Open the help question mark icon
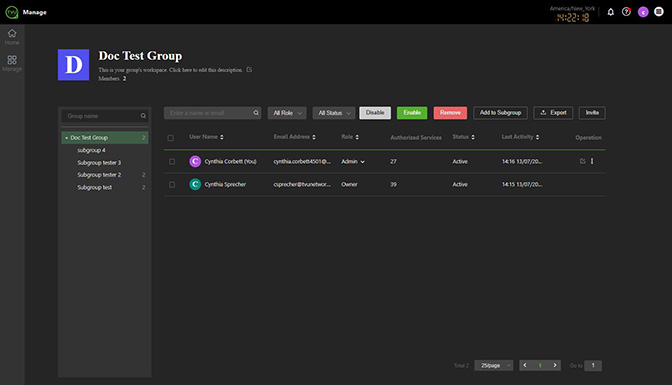The image size is (672, 385). pyautogui.click(x=627, y=12)
